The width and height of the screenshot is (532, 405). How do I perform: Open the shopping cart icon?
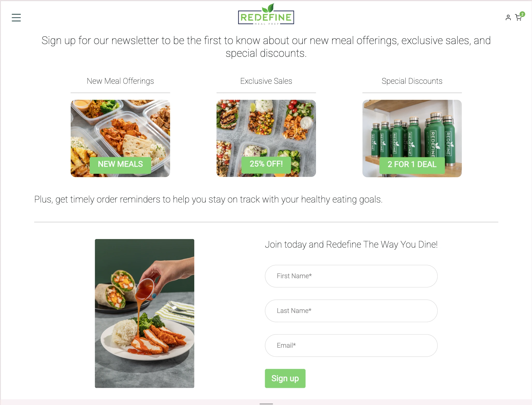tap(518, 18)
